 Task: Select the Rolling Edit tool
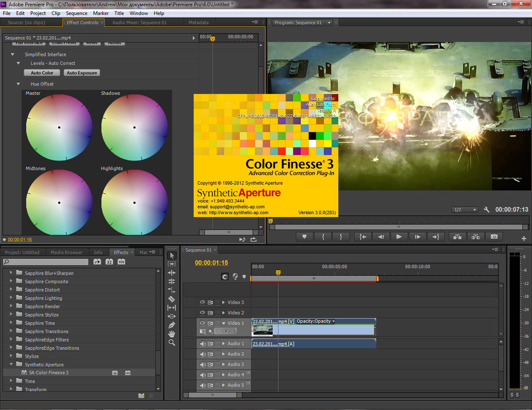(172, 282)
